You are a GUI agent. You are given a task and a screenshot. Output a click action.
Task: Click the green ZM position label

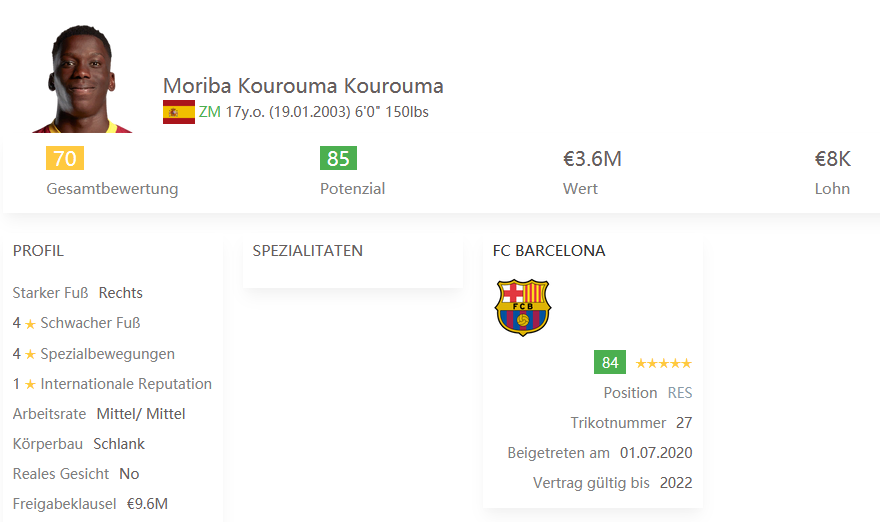coord(209,112)
